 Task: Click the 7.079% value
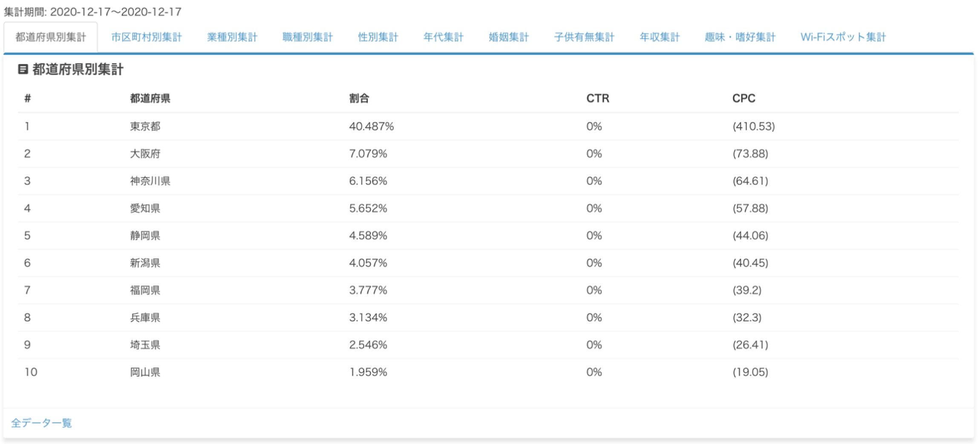(x=368, y=154)
